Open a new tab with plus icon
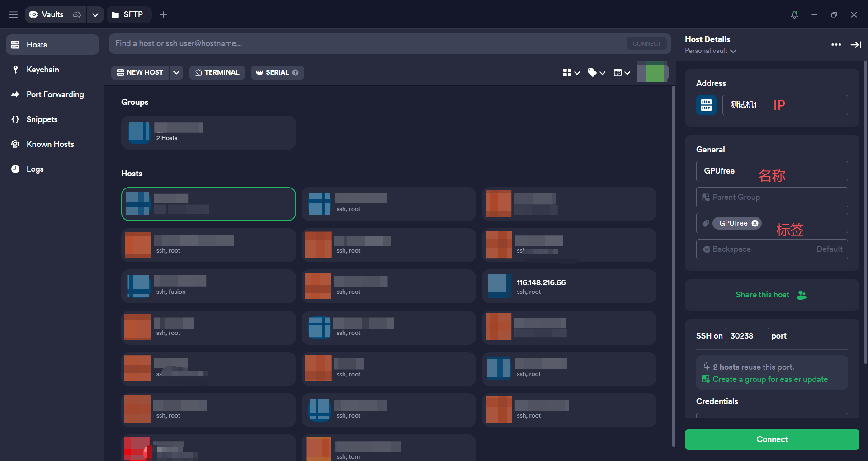This screenshot has width=868, height=461. click(163, 14)
